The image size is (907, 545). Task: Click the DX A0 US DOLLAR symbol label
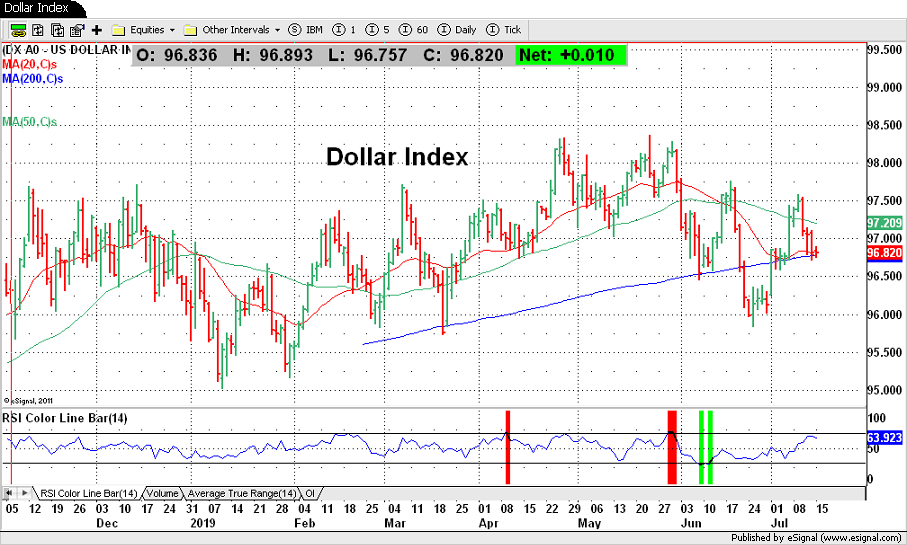click(67, 50)
